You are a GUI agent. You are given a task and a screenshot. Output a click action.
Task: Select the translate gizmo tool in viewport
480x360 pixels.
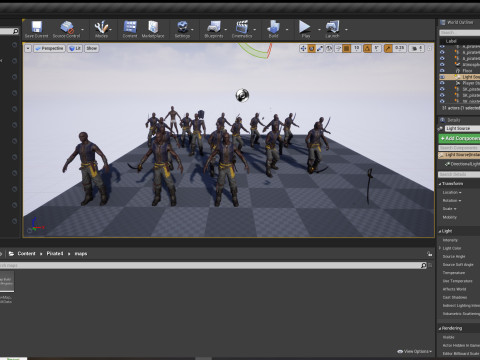coord(303,49)
